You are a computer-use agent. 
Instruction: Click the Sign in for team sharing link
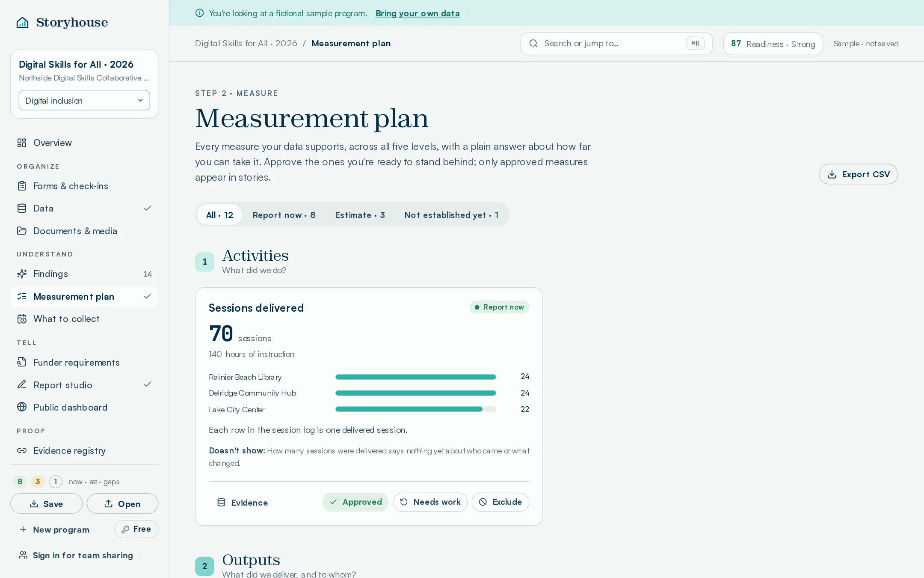click(76, 555)
